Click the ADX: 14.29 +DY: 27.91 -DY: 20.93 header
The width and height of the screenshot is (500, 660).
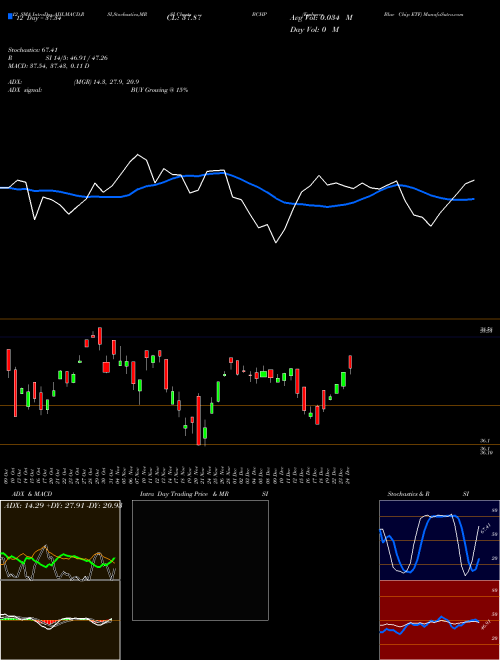(x=63, y=506)
